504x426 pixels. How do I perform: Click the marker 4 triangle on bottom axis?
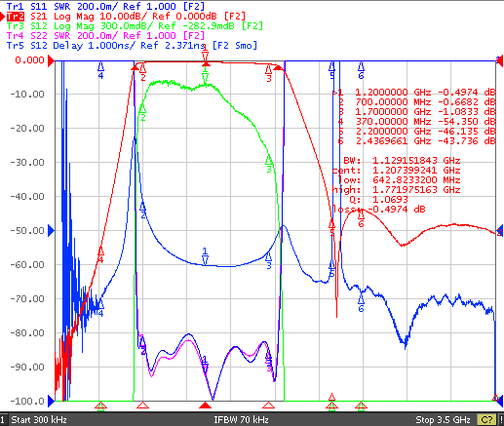tap(100, 406)
